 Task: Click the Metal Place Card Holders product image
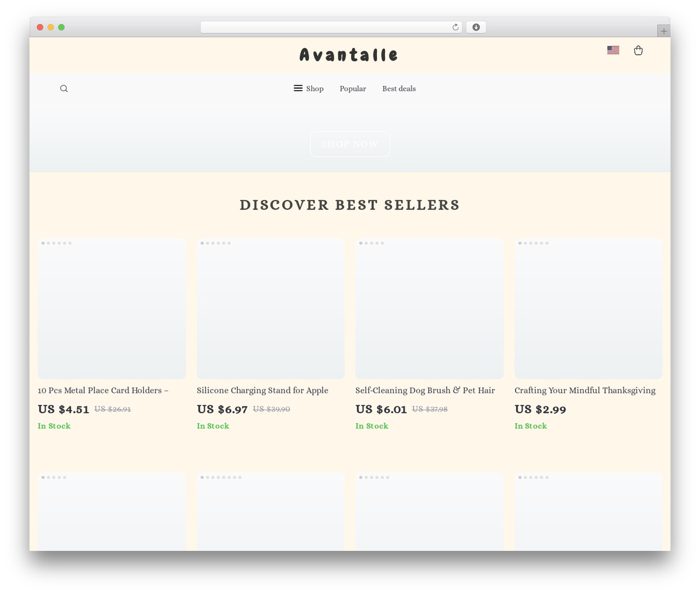(112, 309)
